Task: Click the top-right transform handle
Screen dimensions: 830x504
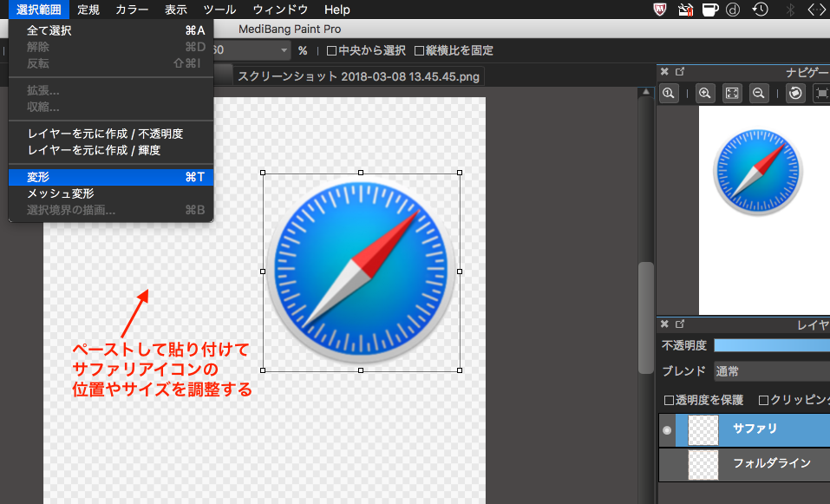Action: coord(460,173)
